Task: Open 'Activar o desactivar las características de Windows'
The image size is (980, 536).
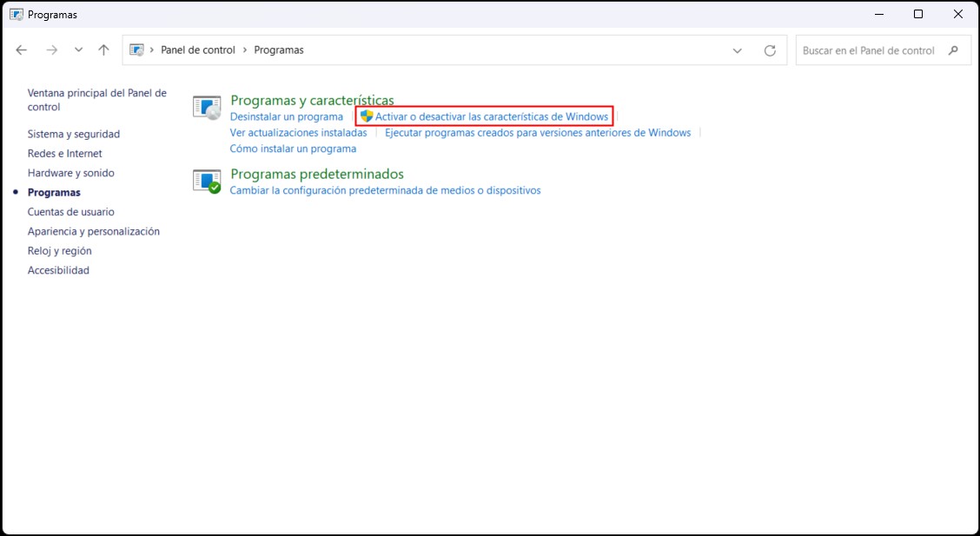Action: coord(491,116)
